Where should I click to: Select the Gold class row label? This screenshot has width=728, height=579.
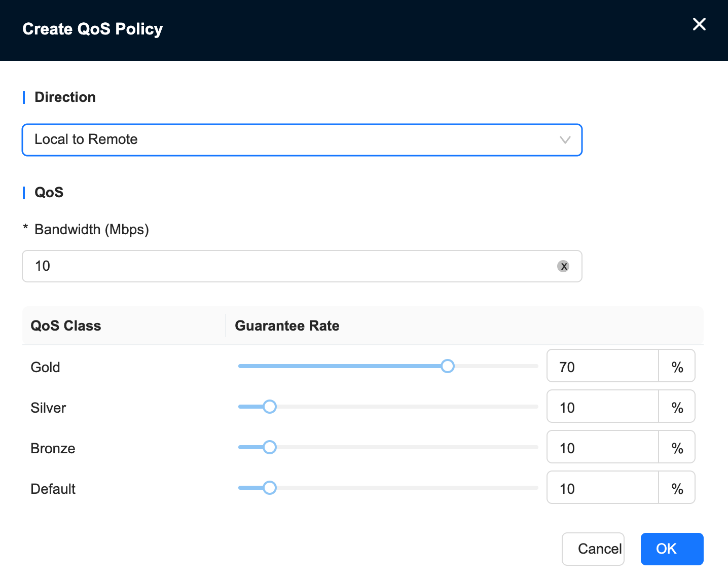[x=45, y=367]
